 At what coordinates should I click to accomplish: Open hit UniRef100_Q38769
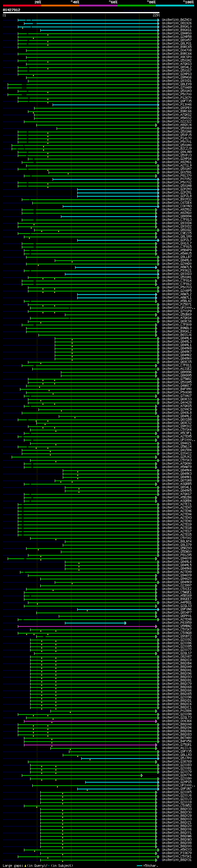pos(176,761)
